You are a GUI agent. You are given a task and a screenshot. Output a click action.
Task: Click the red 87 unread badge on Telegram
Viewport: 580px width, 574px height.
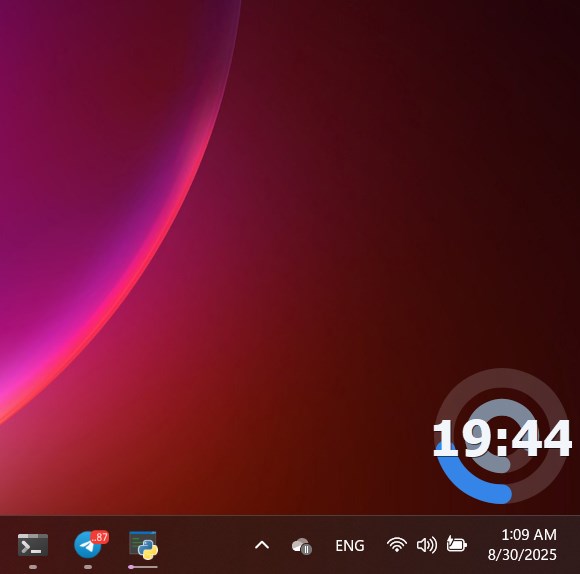[100, 537]
